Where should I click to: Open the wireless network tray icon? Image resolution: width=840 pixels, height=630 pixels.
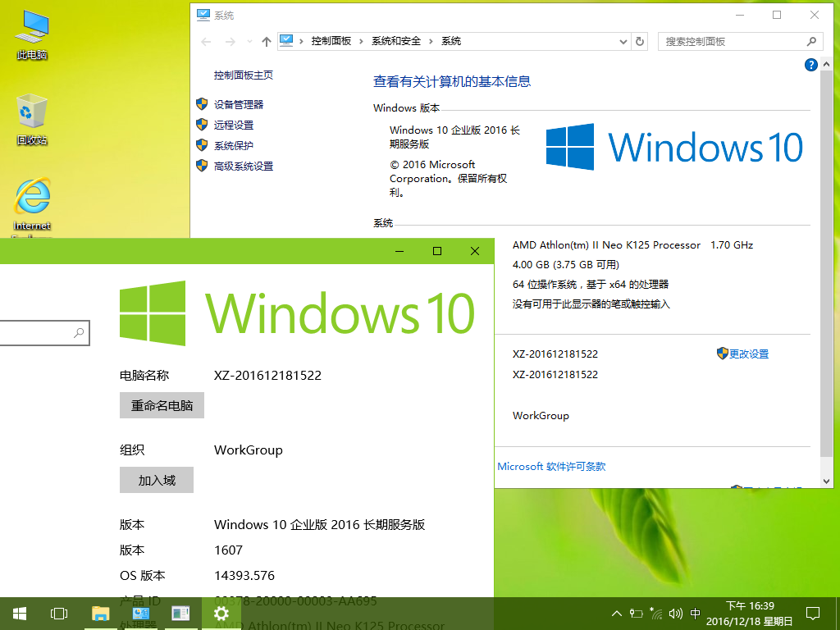click(655, 614)
